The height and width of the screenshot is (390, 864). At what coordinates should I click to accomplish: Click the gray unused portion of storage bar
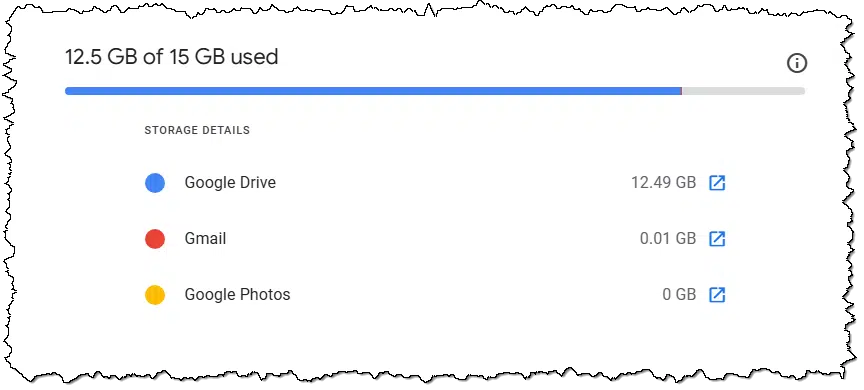[743, 91]
